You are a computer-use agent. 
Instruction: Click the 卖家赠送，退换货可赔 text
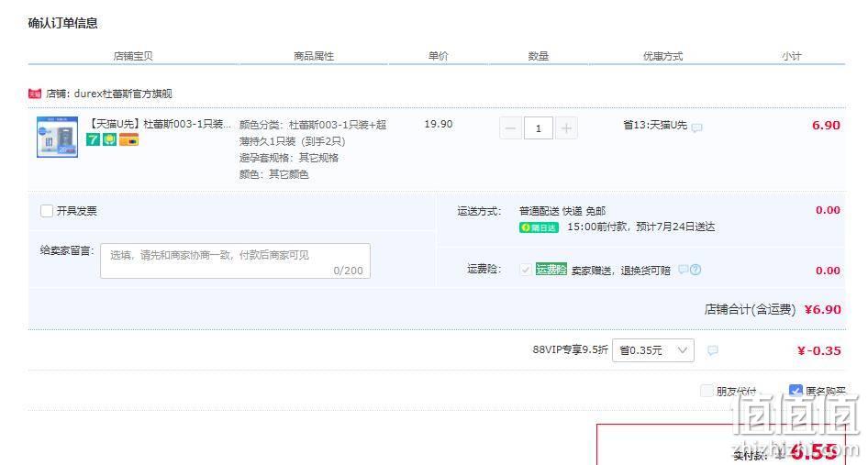coord(621,271)
